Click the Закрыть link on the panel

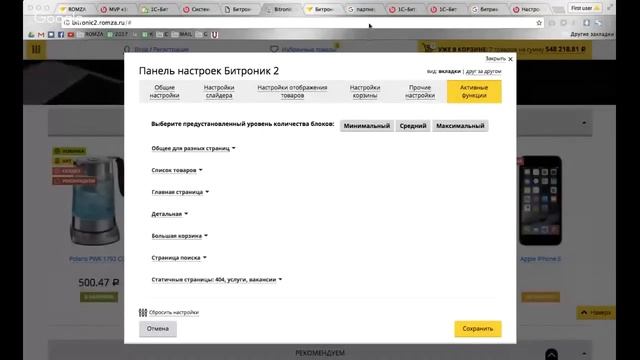click(496, 59)
